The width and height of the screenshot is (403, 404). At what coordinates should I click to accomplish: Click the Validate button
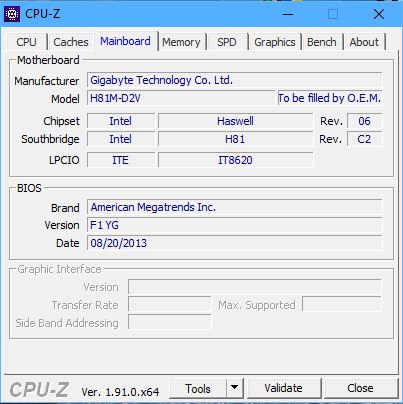coord(284,388)
